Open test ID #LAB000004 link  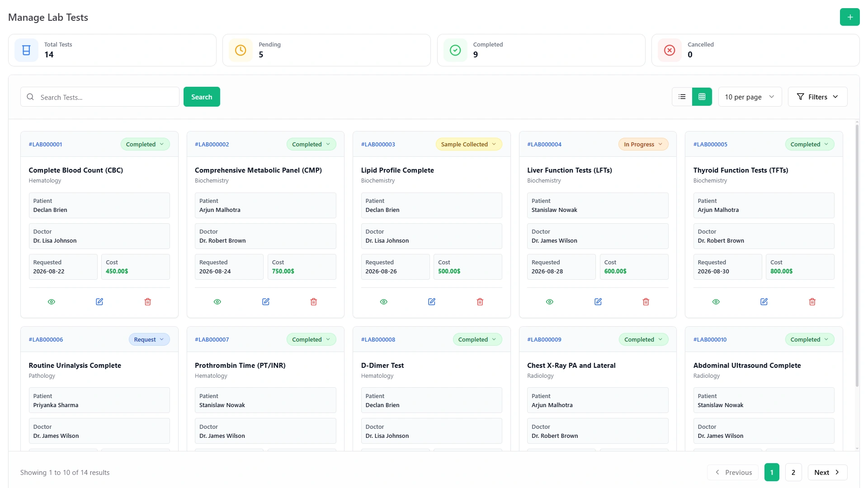(544, 145)
